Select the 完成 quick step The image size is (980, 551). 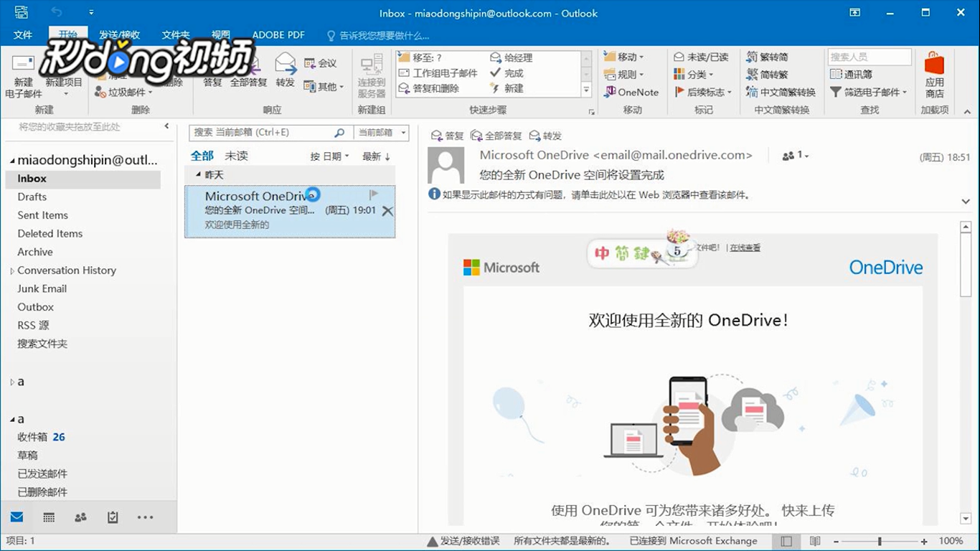coord(507,73)
